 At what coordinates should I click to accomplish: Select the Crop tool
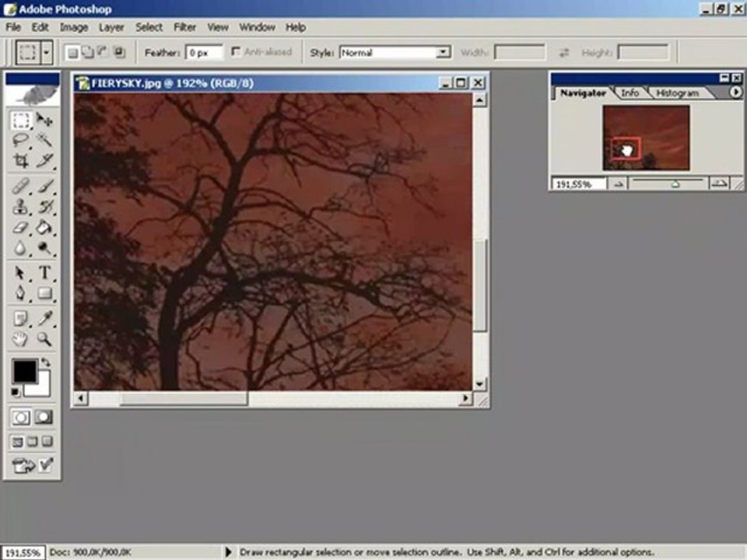(21, 161)
